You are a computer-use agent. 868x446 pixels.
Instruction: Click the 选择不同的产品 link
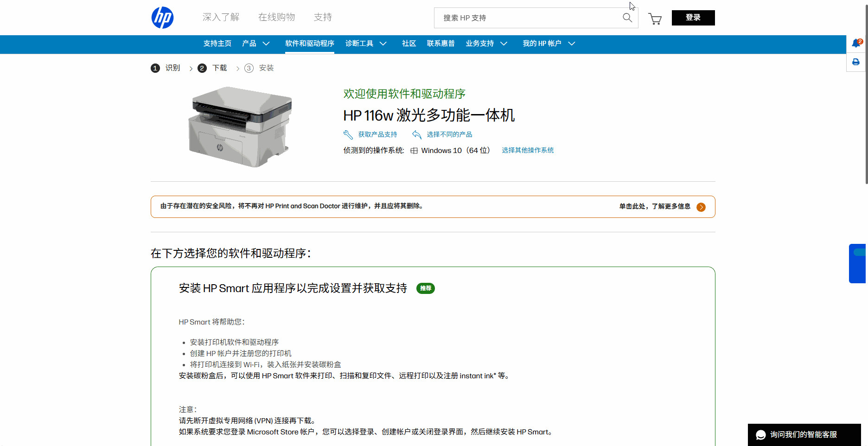pyautogui.click(x=449, y=134)
